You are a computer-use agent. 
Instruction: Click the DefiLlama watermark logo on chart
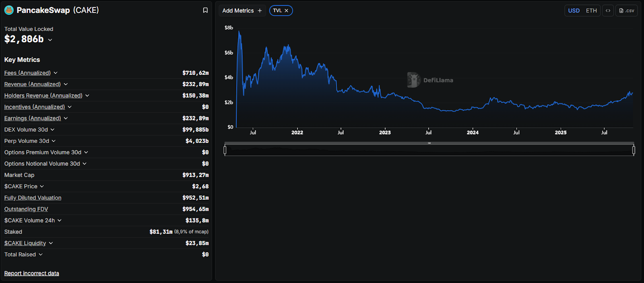click(x=413, y=80)
